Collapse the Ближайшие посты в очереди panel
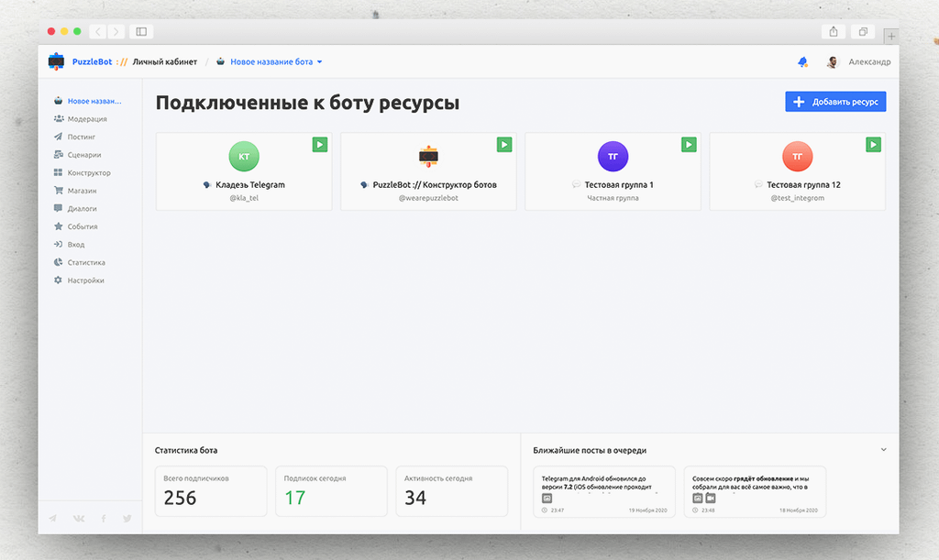Screen dimensions: 939x560 point(883,449)
